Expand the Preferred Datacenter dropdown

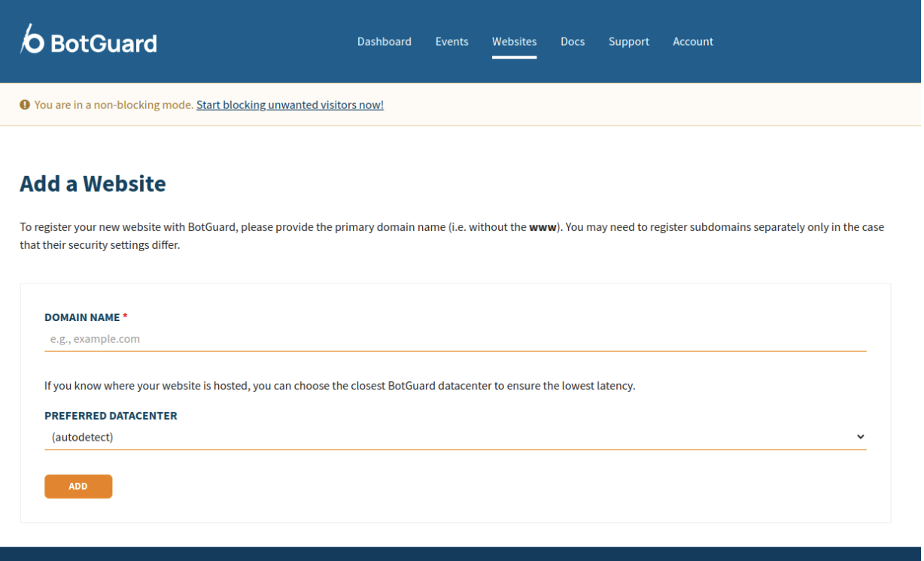click(x=455, y=437)
